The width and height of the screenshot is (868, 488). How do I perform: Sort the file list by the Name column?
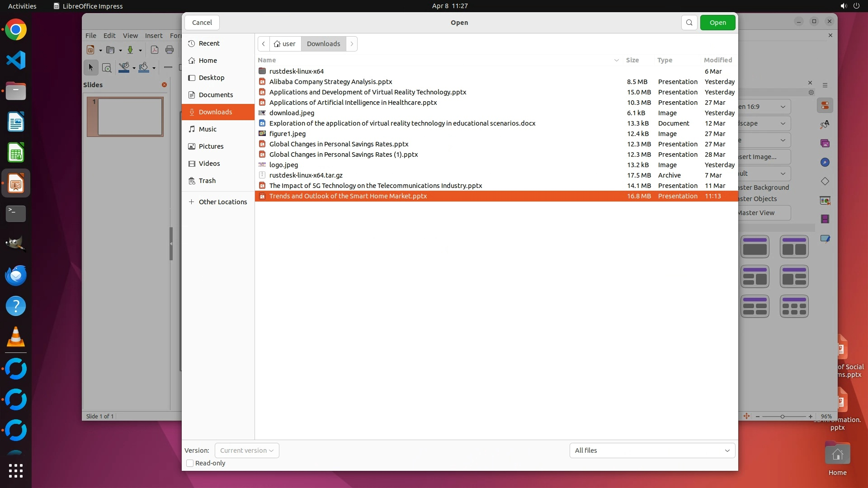(x=267, y=60)
